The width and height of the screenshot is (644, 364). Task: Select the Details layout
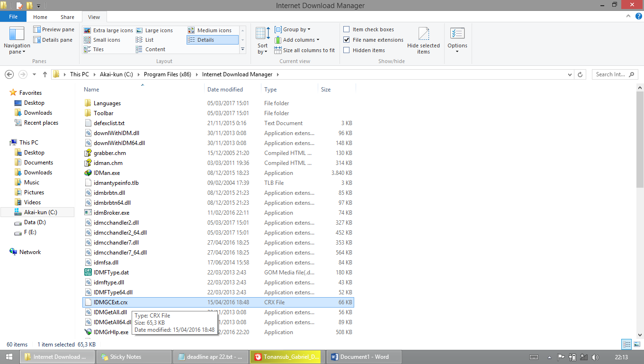212,40
